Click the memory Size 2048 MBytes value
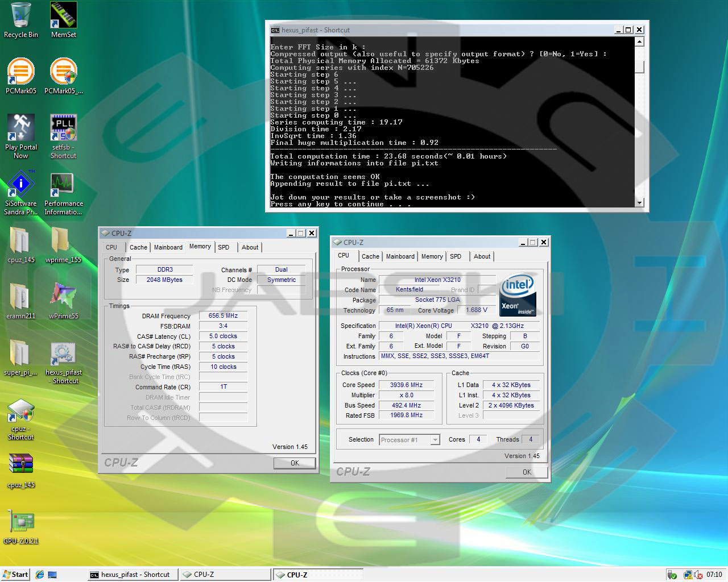Image resolution: width=728 pixels, height=582 pixels. (164, 280)
